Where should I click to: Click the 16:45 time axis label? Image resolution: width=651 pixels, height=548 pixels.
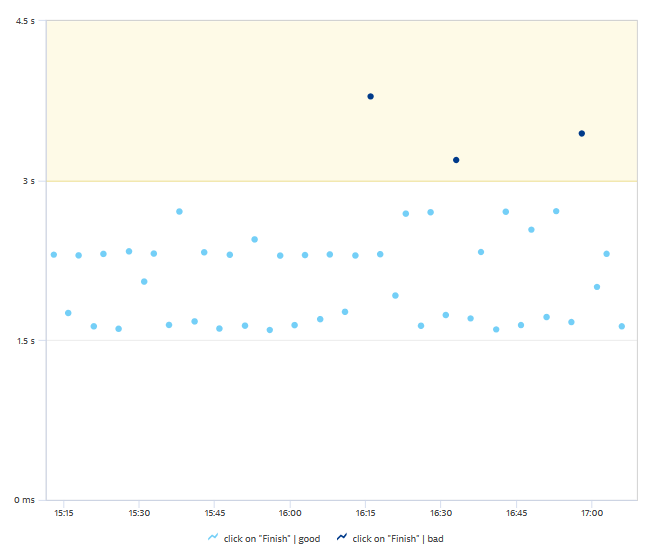516,513
